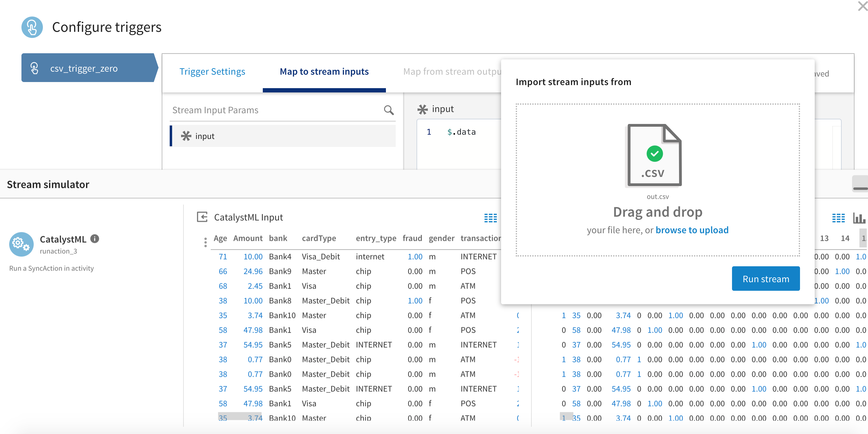The height and width of the screenshot is (434, 868).
Task: Click the browse to upload link
Action: [692, 230]
